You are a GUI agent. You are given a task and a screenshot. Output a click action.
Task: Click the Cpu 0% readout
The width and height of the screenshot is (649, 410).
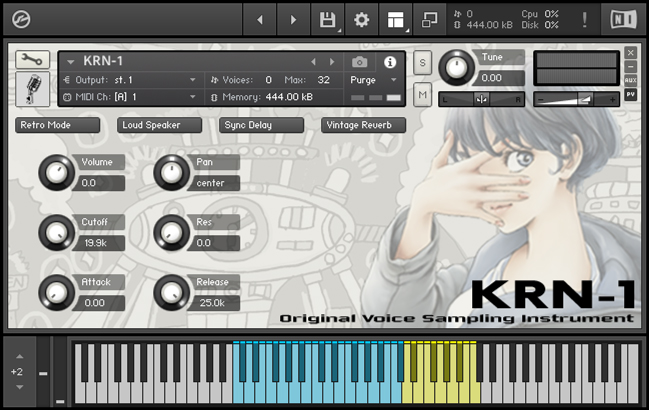point(540,14)
